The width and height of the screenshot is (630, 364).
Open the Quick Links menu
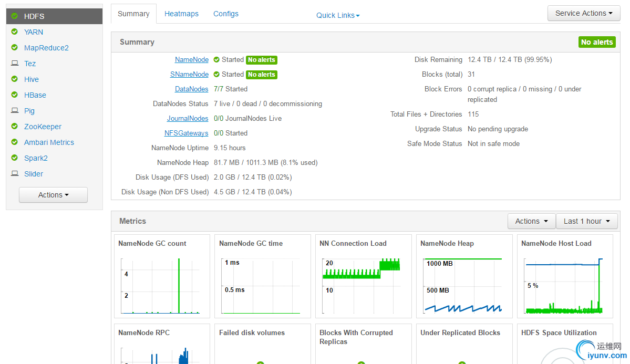(x=337, y=15)
